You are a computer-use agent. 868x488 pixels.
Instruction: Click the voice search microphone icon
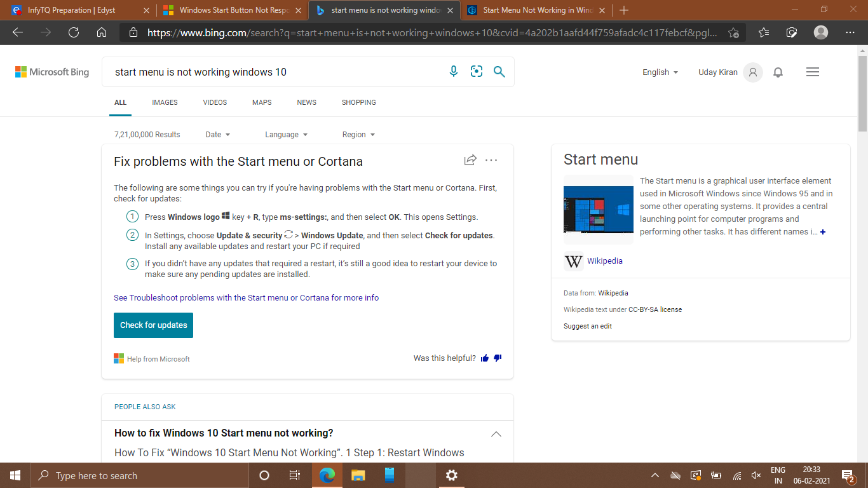(454, 72)
